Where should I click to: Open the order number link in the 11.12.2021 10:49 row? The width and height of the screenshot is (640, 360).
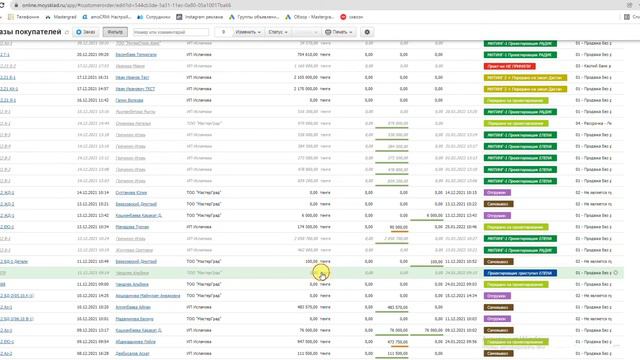click(14, 261)
